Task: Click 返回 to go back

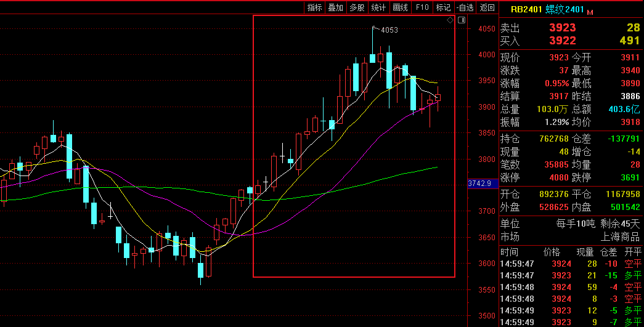Action: (487, 7)
